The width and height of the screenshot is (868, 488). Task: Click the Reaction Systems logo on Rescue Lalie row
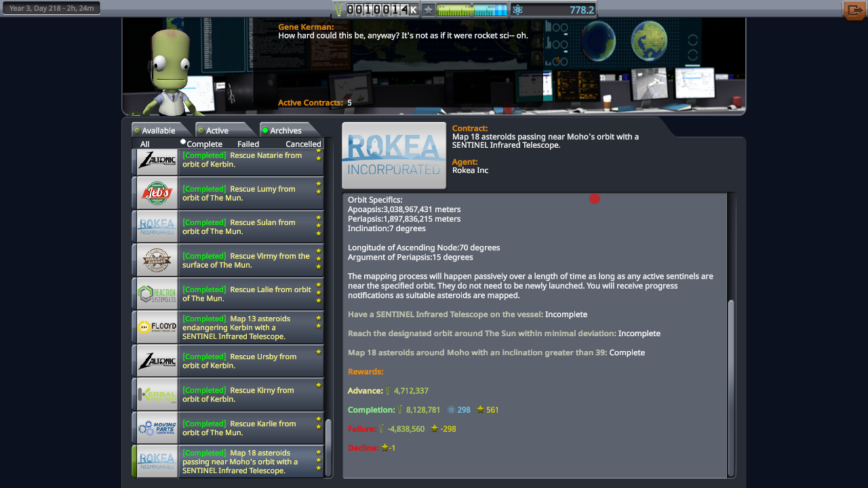[157, 293]
